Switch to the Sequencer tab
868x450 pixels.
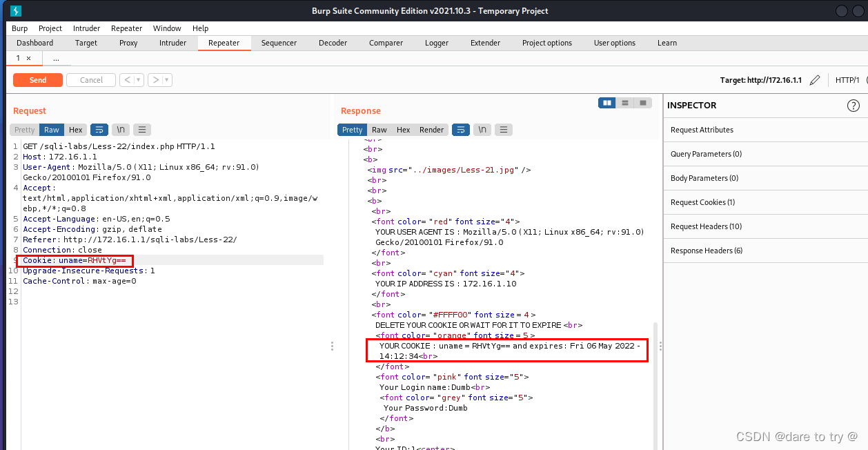point(279,43)
